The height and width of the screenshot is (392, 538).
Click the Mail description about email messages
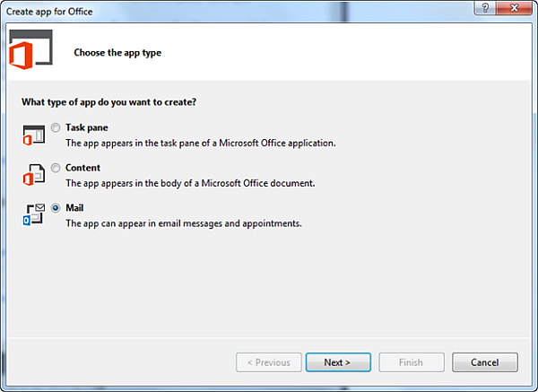click(x=183, y=223)
